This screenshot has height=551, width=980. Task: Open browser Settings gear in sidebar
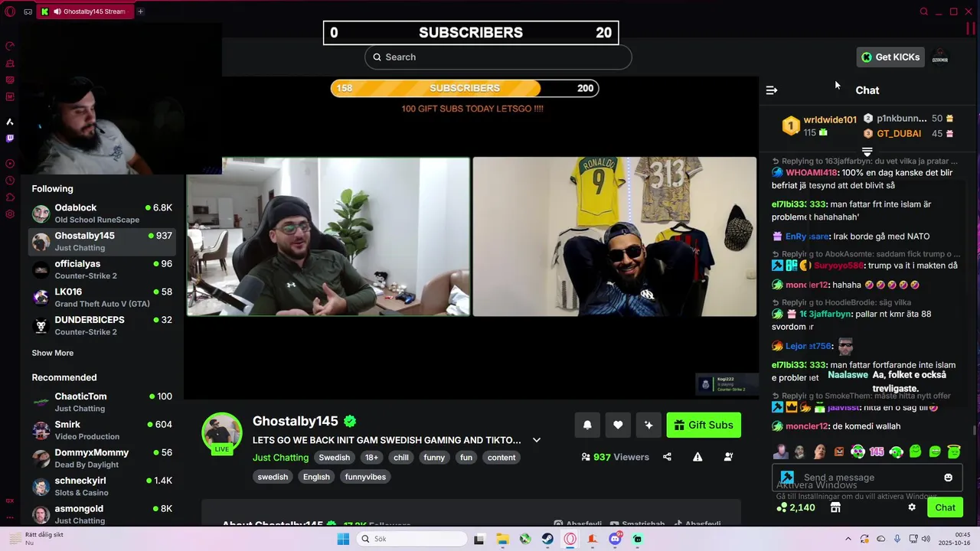(10, 214)
